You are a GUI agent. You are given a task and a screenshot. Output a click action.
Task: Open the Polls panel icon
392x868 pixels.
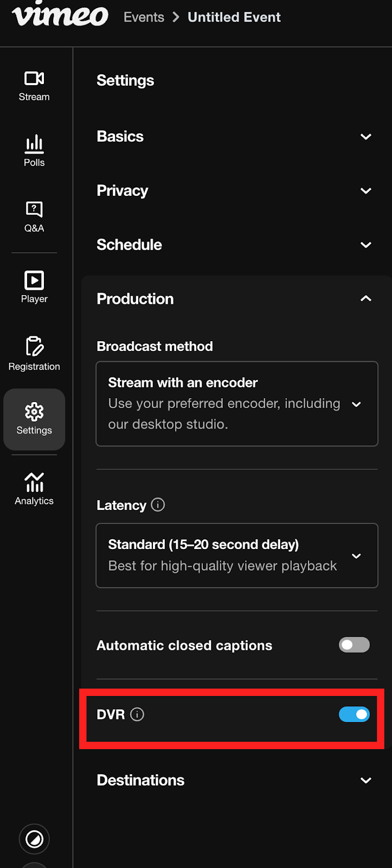tap(34, 151)
